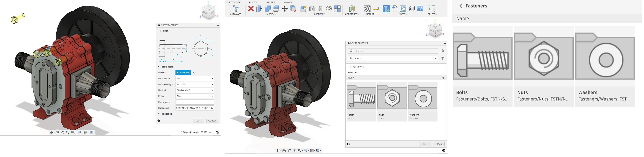The height and width of the screenshot is (157, 644).
Task: Select the Combine bodies icon
Action: tap(268, 9)
